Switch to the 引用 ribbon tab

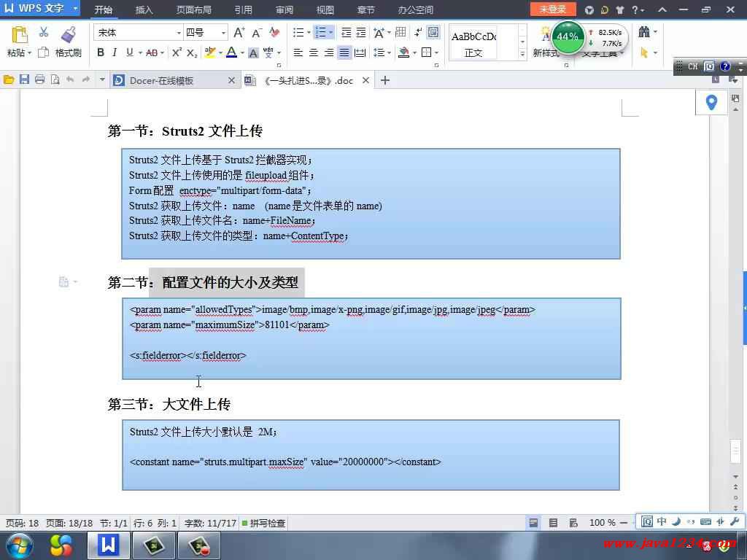pyautogui.click(x=244, y=9)
